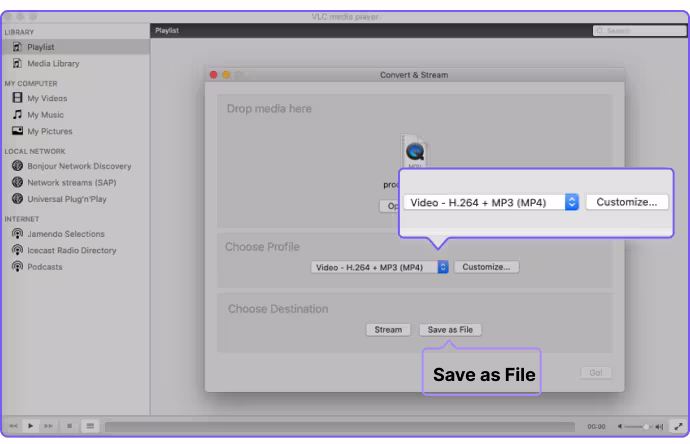Click the dropped media file icon

coord(415,151)
